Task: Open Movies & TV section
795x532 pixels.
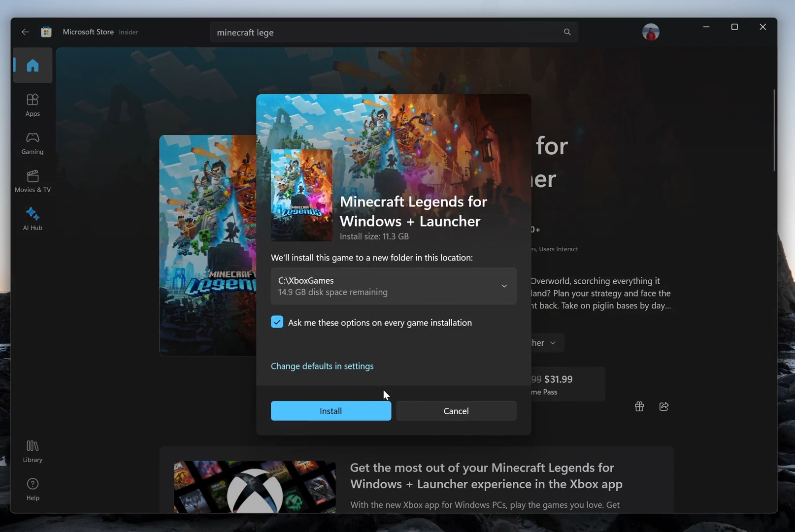Action: tap(33, 181)
